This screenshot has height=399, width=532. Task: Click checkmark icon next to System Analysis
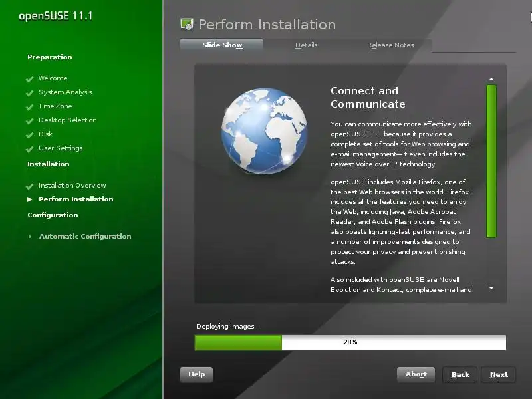coord(29,93)
